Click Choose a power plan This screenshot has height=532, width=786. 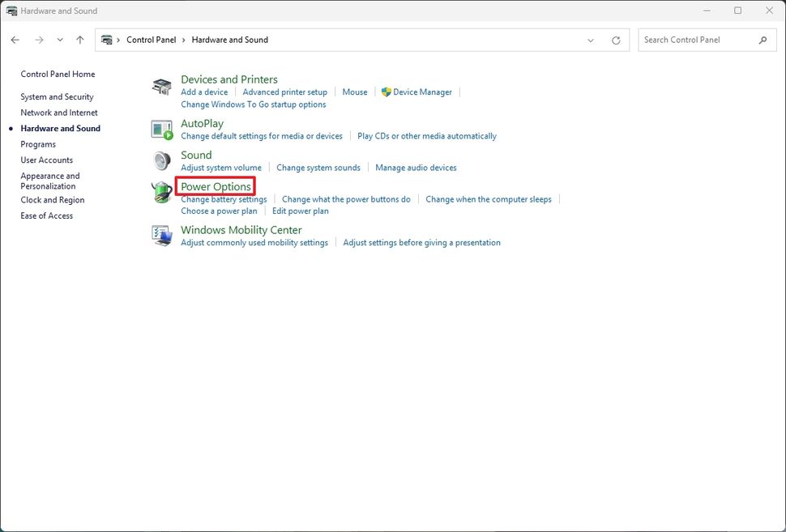pos(219,211)
